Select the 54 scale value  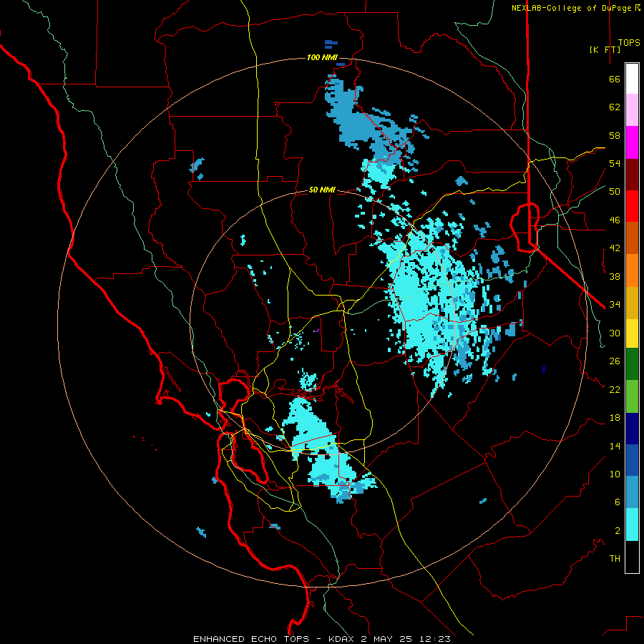point(615,163)
